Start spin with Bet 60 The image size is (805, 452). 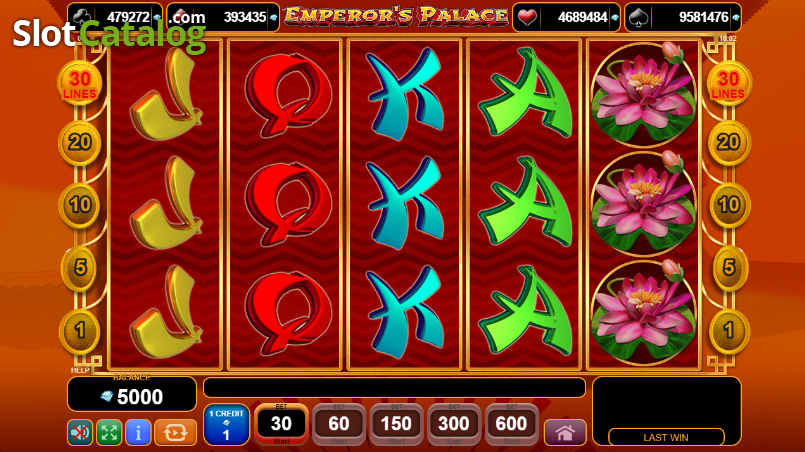(339, 424)
